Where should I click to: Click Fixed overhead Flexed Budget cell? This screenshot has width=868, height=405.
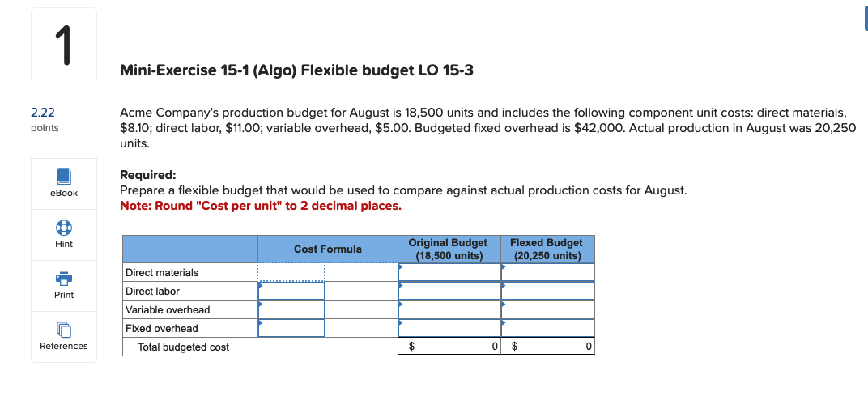[547, 328]
